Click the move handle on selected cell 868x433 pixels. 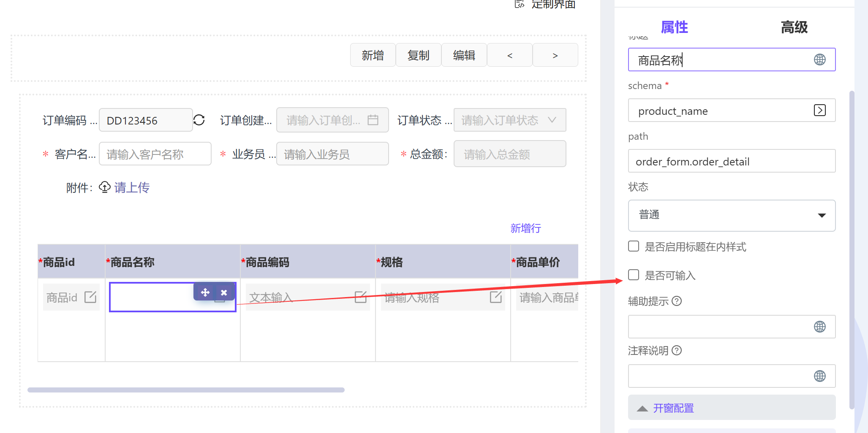(x=205, y=292)
